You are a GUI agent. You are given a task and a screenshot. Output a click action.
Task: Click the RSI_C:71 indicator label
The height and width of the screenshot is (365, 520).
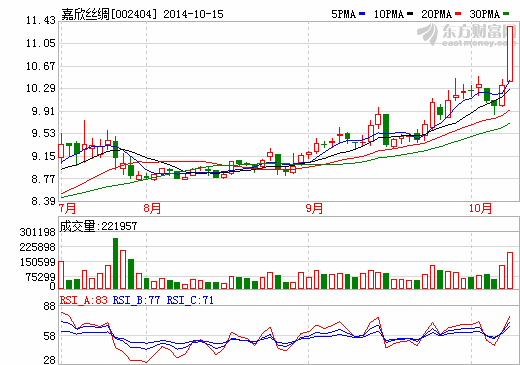click(x=190, y=300)
